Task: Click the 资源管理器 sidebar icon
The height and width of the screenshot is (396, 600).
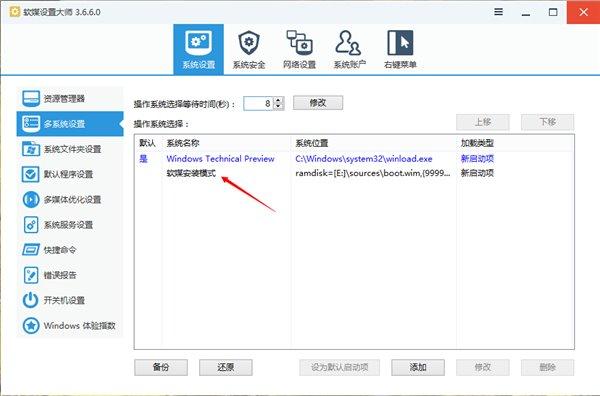Action: click(31, 98)
